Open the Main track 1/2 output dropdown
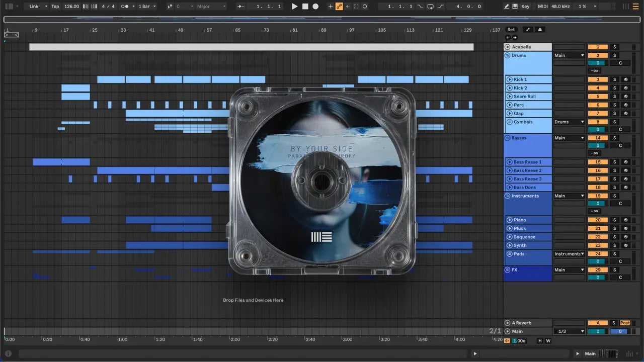The image size is (644, 362). [569, 331]
